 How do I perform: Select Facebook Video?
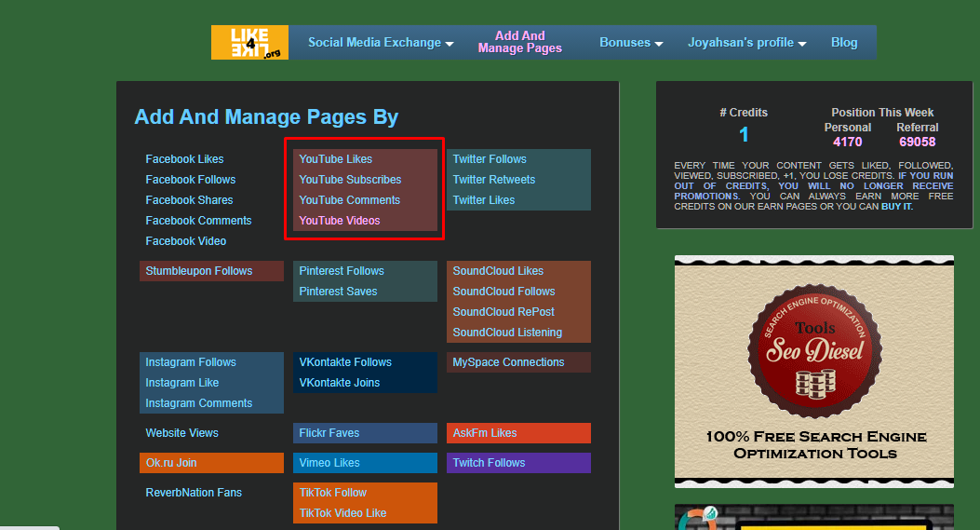click(x=185, y=241)
